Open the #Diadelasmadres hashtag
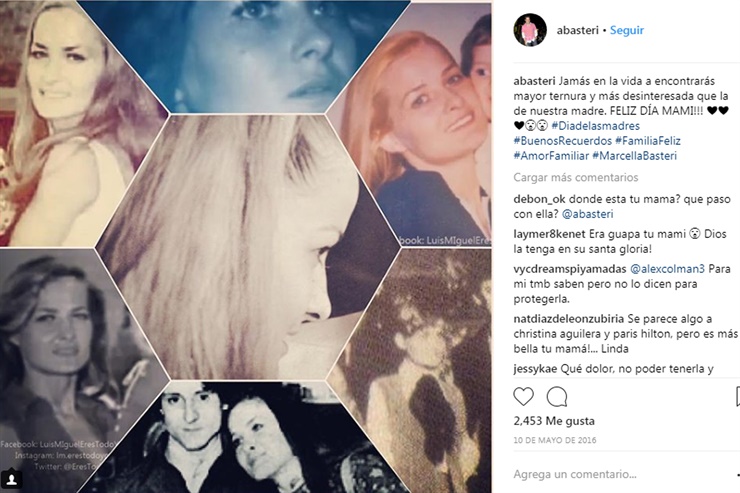This screenshot has height=493, width=740. click(595, 126)
